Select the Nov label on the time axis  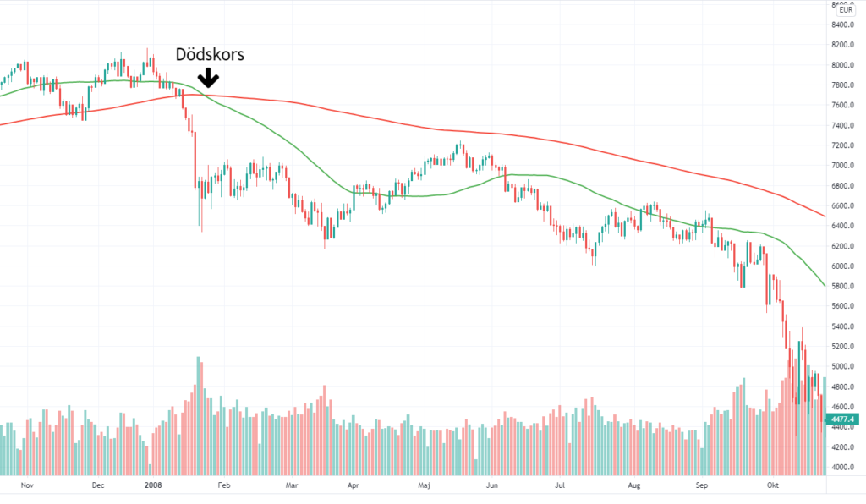(26, 485)
